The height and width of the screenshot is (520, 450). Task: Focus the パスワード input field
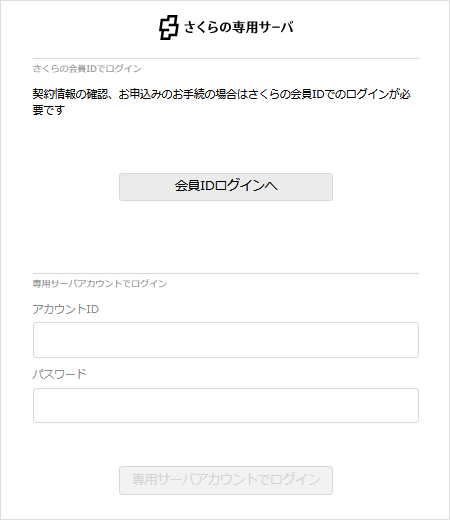(226, 405)
